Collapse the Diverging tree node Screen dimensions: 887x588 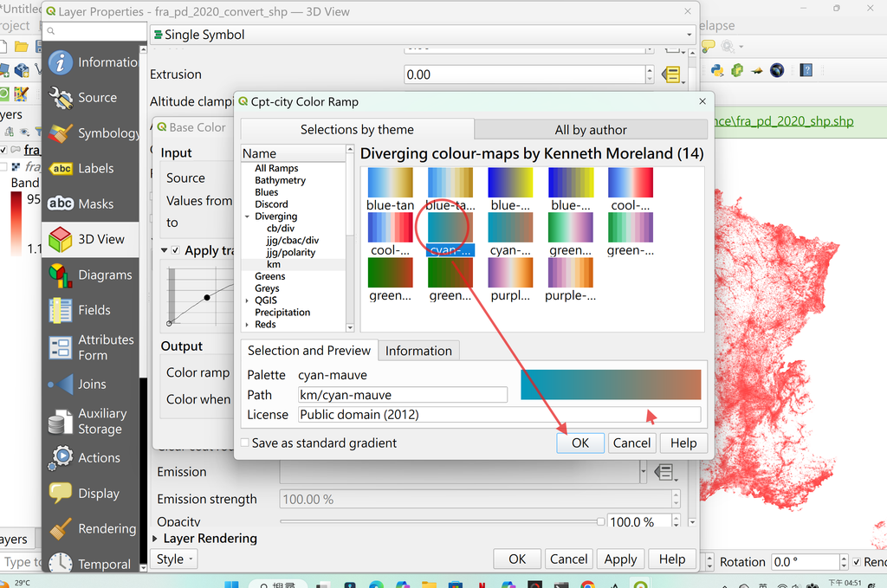(x=247, y=216)
